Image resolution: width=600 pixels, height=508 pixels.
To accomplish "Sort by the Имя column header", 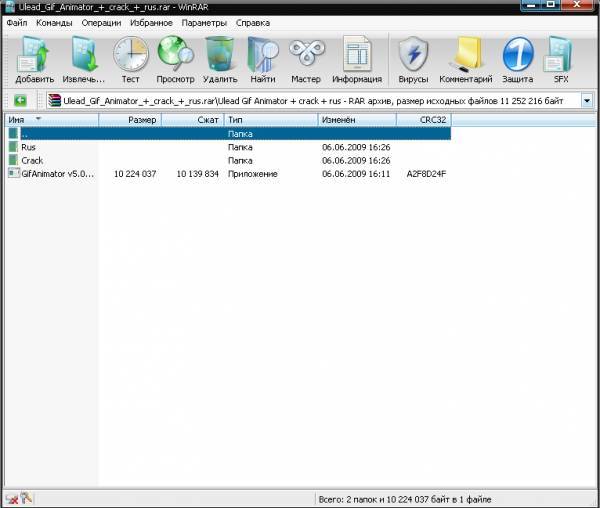I will (x=50, y=120).
